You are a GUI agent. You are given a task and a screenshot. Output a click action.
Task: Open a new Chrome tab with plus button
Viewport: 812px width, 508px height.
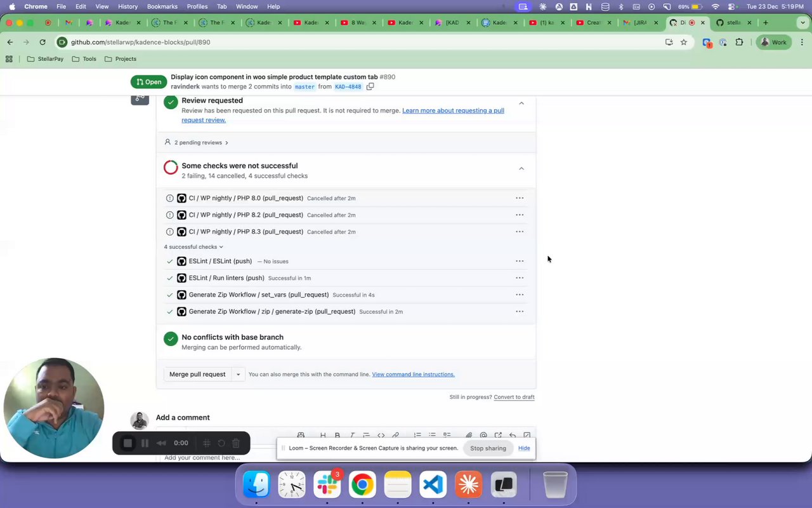[766, 23]
